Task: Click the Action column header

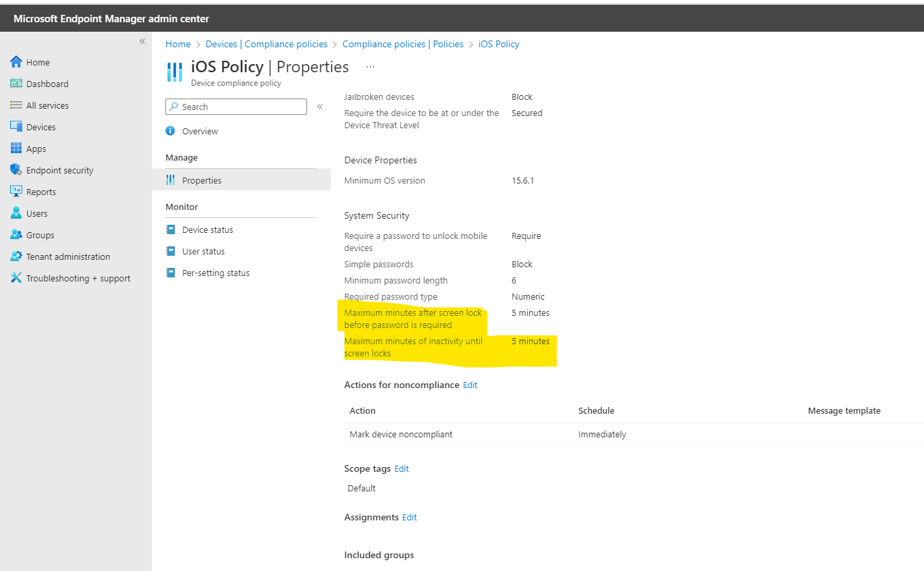Action: point(362,410)
